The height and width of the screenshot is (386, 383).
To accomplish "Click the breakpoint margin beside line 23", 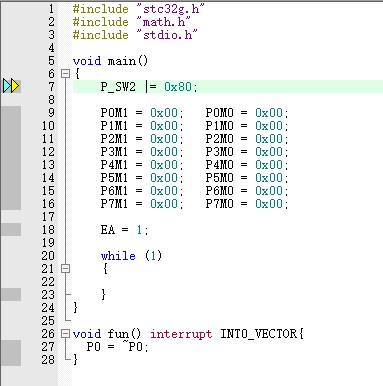I will pyautogui.click(x=11, y=295).
